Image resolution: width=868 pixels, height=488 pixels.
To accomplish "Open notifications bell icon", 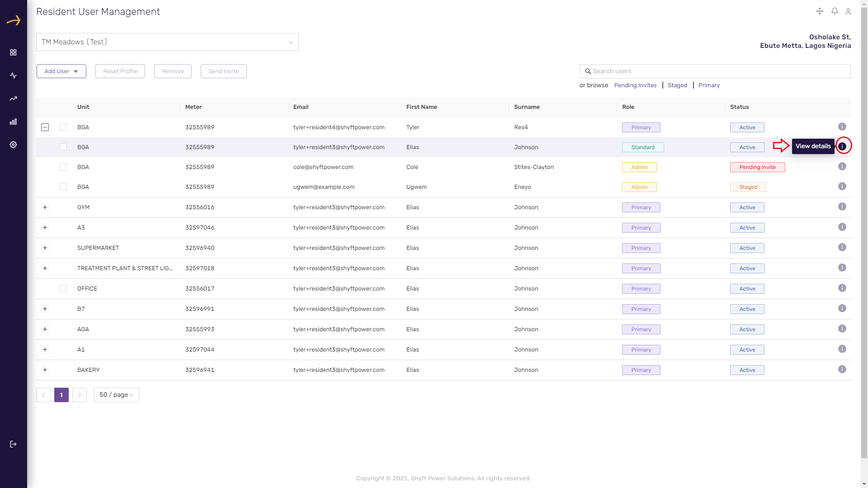I will click(835, 11).
